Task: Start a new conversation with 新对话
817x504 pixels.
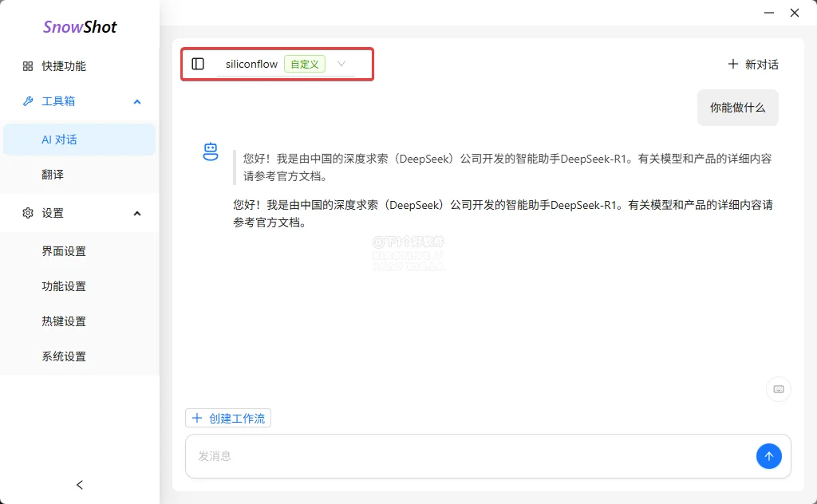Action: 753,65
